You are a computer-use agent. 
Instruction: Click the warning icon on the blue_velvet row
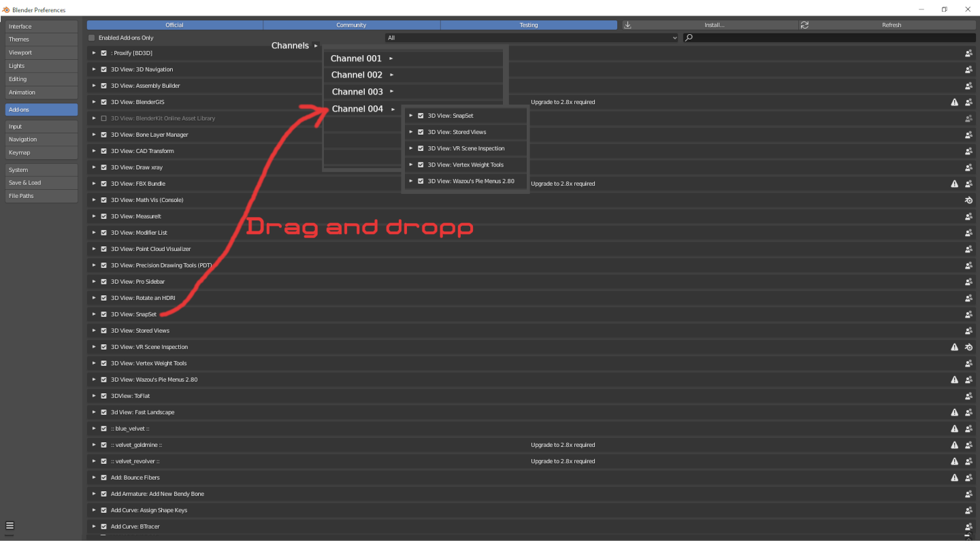coord(955,429)
